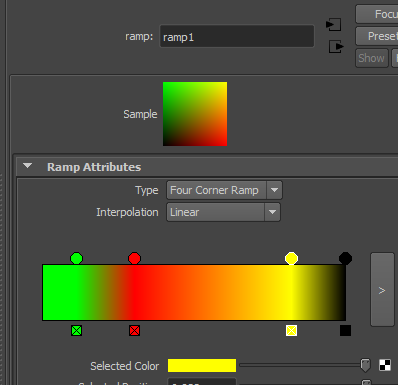Click the Focus button
Image resolution: width=398 pixels, height=385 pixels.
pyautogui.click(x=377, y=14)
